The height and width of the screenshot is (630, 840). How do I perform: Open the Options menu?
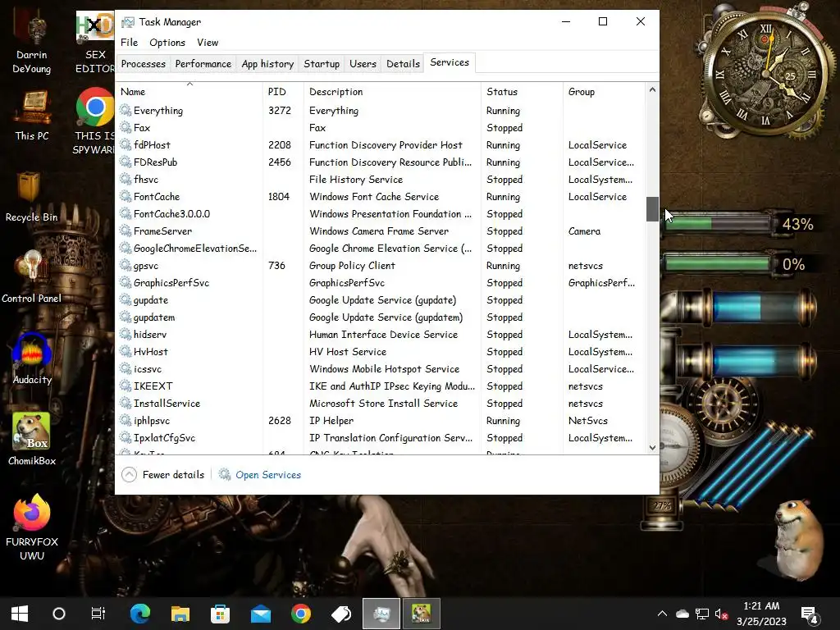(167, 43)
